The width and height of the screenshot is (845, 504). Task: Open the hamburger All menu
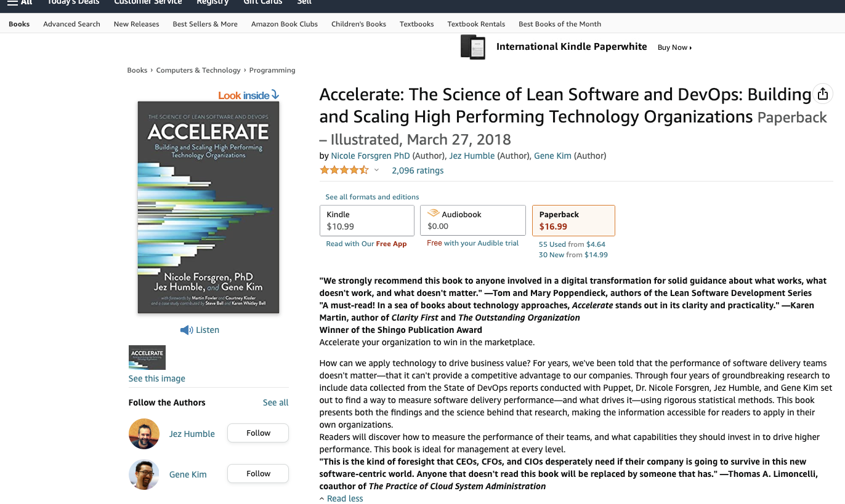click(x=20, y=2)
